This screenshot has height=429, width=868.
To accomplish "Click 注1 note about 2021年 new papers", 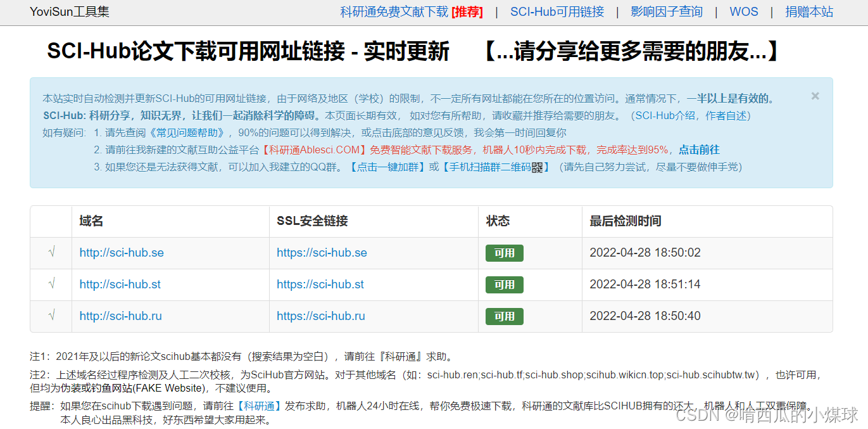I will (242, 357).
